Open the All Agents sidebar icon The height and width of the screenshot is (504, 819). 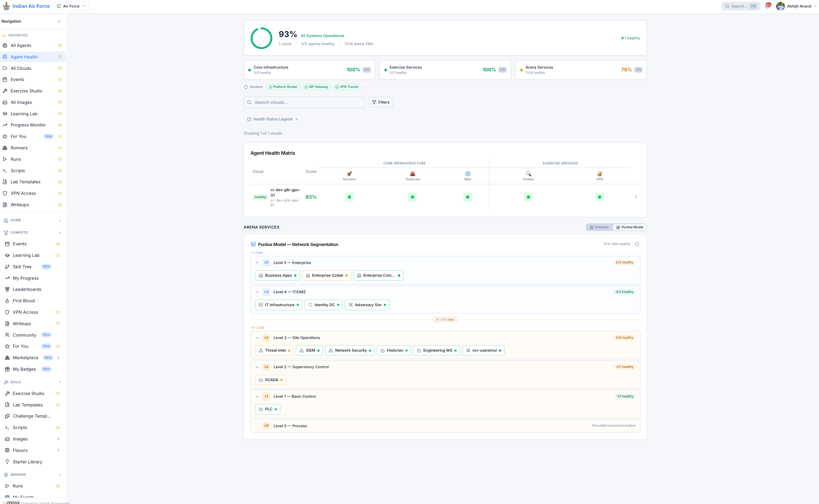click(x=5, y=45)
